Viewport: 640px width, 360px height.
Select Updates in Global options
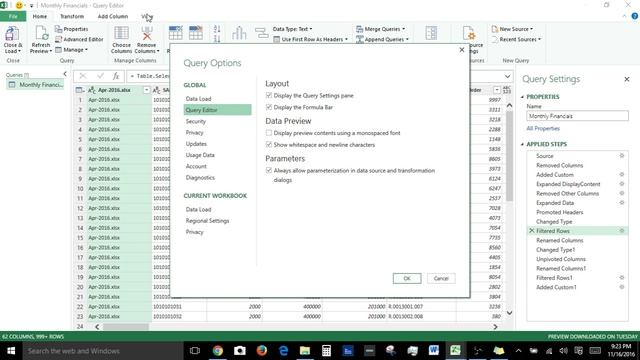point(196,144)
